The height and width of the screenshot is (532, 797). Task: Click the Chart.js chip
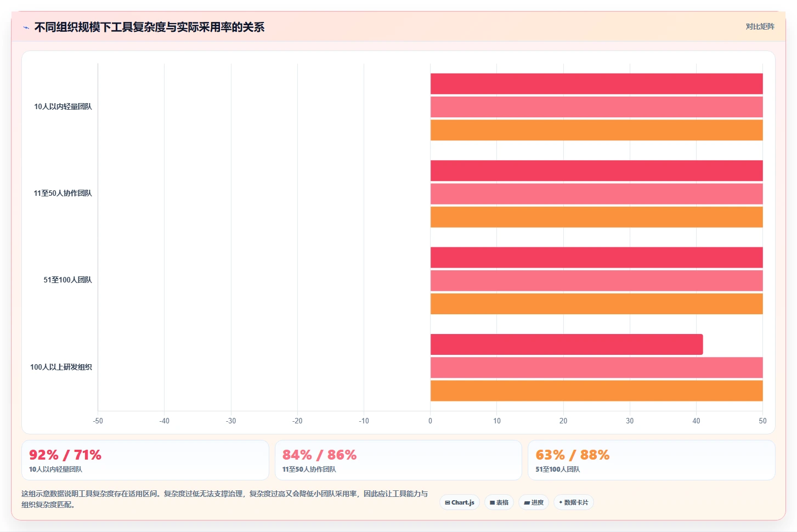tap(460, 502)
